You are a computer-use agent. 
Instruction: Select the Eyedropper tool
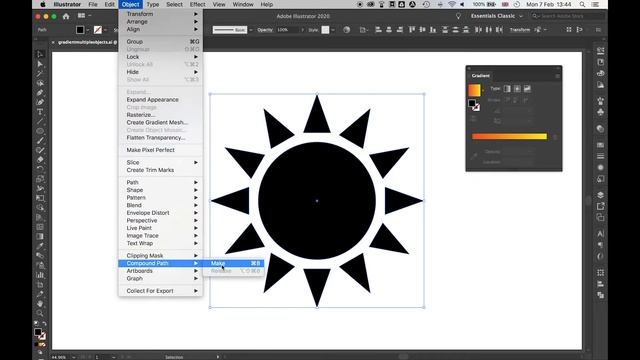click(40, 246)
